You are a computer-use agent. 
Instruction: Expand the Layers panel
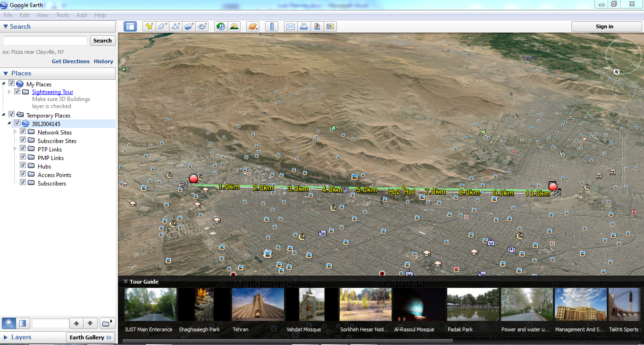pyautogui.click(x=6, y=337)
